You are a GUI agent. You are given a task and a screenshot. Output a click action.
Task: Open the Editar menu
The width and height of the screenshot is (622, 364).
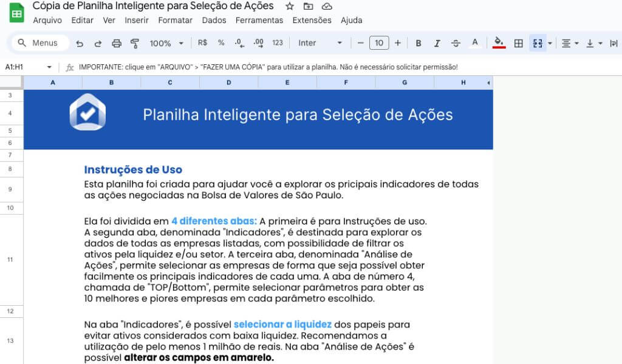[x=82, y=20]
